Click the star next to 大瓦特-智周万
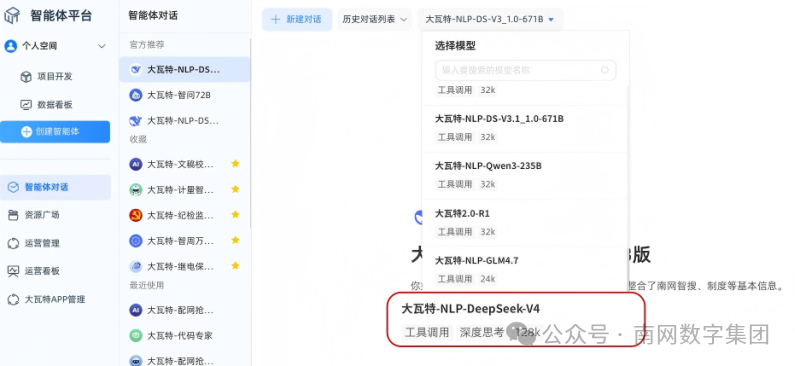The image size is (795, 366). point(235,240)
